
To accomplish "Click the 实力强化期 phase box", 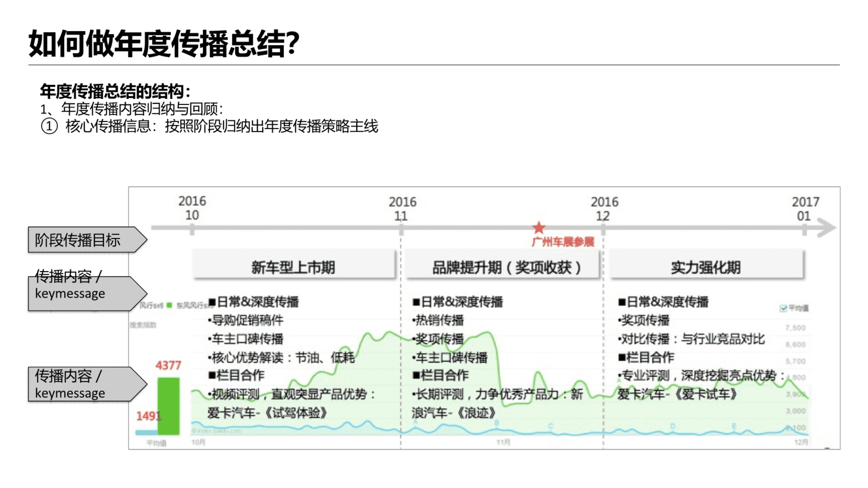I will [706, 267].
